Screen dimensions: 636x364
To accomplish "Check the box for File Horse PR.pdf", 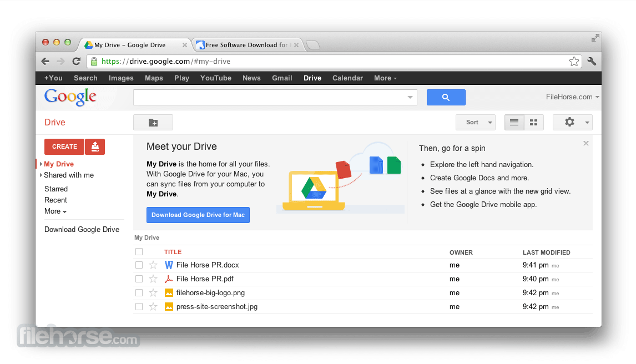I will (x=139, y=279).
